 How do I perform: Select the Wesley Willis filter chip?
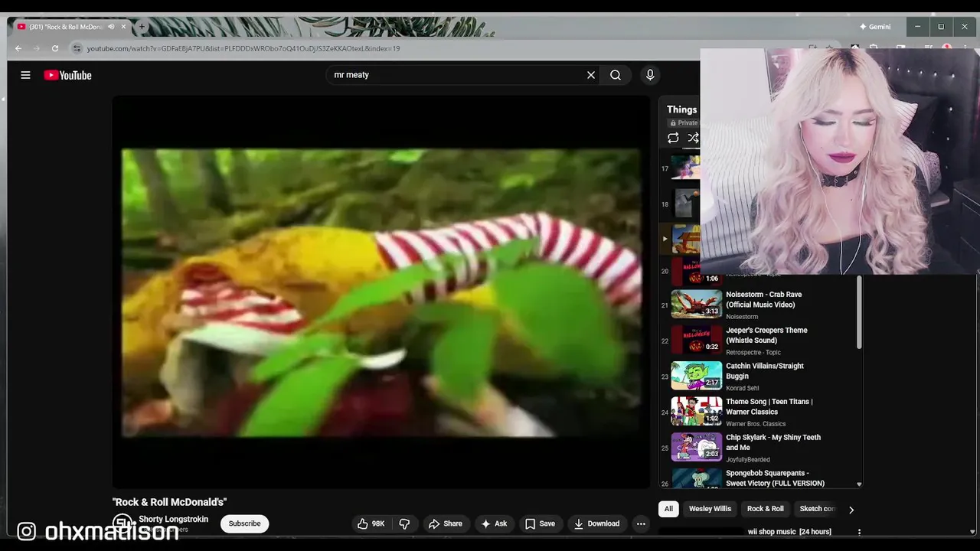click(710, 509)
